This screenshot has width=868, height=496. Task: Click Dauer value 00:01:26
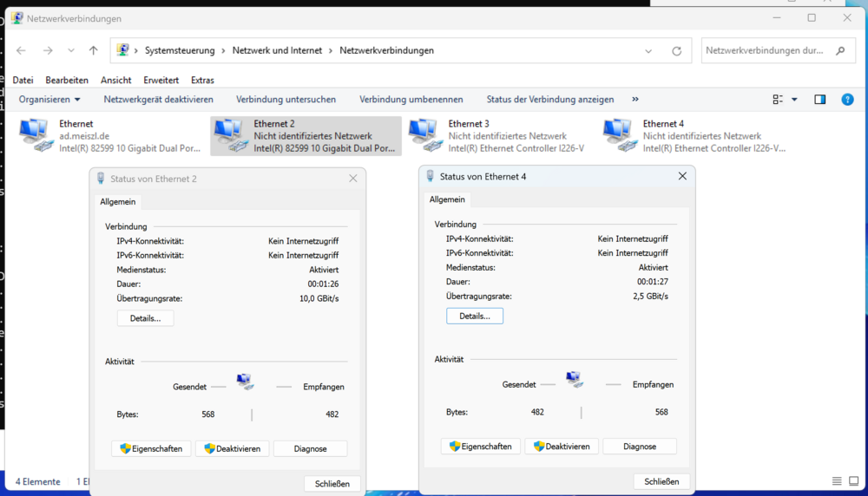pyautogui.click(x=323, y=284)
